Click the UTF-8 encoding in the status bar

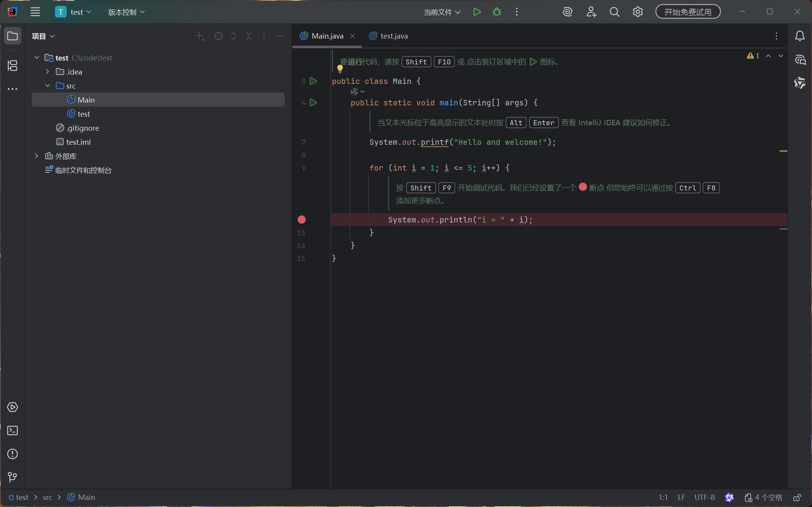click(x=704, y=498)
